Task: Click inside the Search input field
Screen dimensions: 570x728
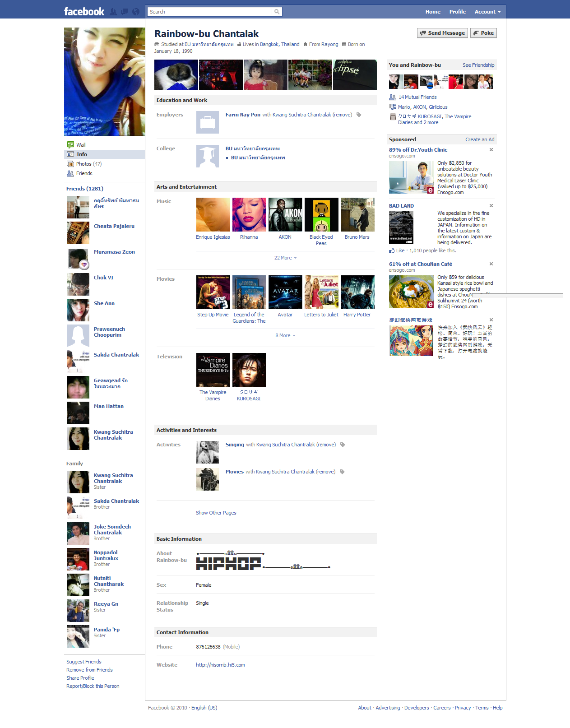Action: pos(210,12)
